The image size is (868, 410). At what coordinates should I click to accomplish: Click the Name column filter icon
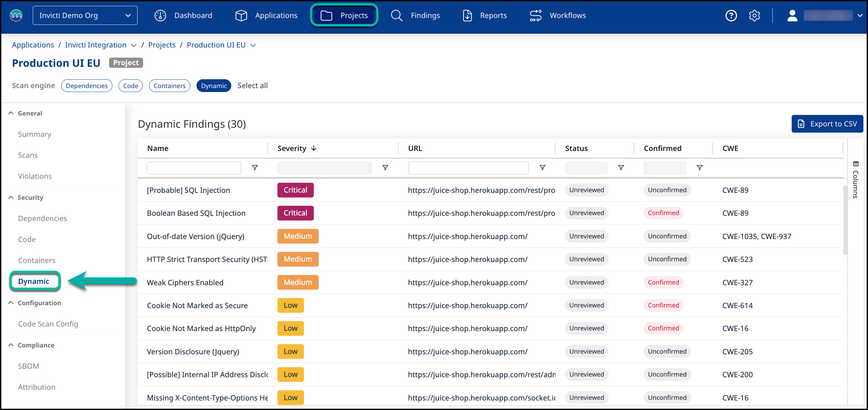coord(255,167)
